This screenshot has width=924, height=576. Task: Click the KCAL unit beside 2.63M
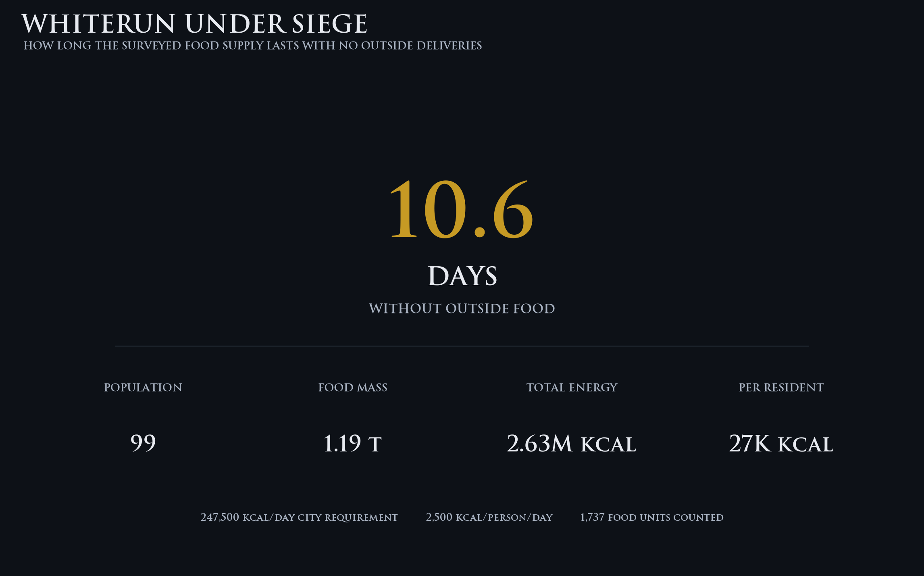coord(609,445)
